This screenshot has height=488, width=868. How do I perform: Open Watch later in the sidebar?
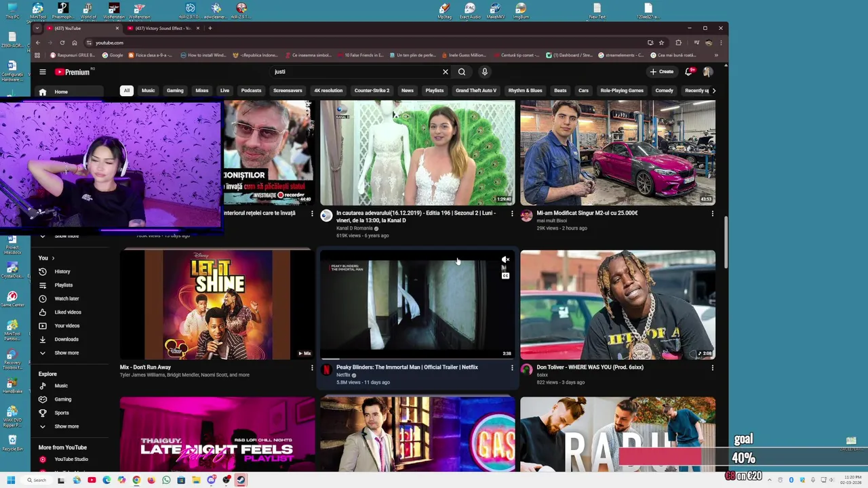[66, 299]
